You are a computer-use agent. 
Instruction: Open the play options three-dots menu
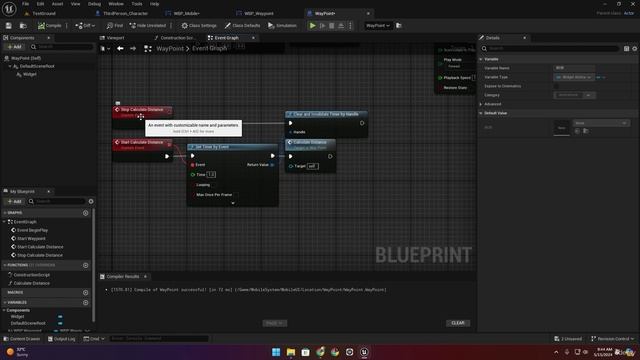350,26
